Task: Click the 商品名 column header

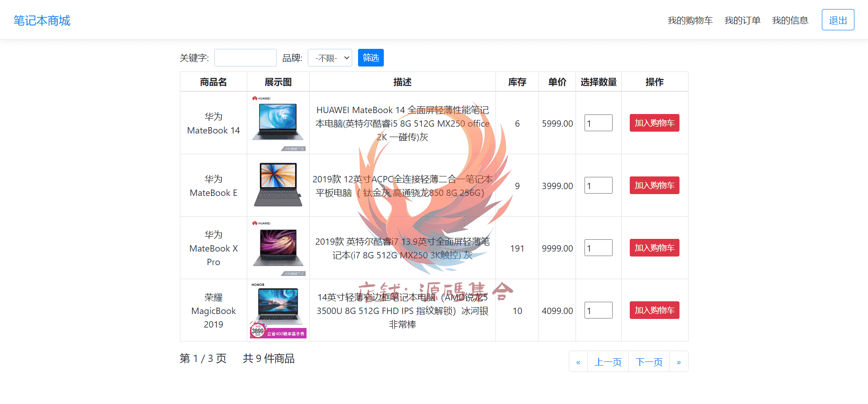Action: point(213,82)
